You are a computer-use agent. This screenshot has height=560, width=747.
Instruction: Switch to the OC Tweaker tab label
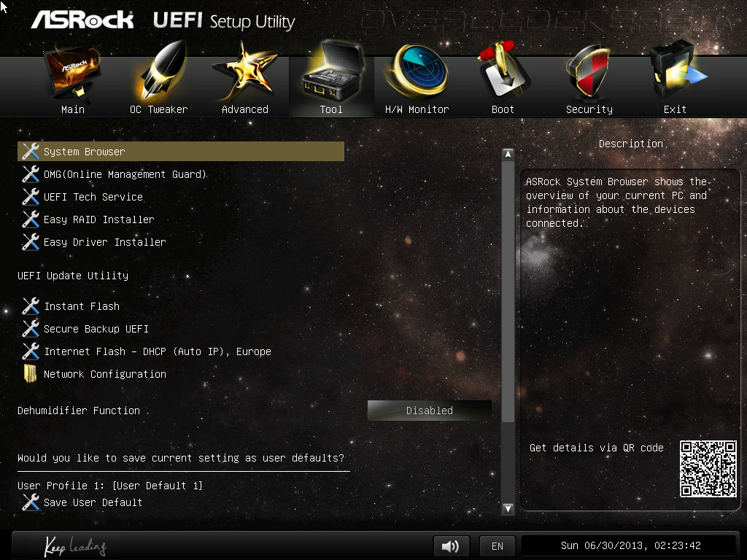click(x=158, y=109)
